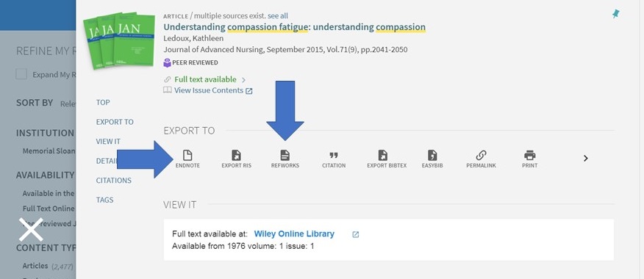Close the record overlay with white X
This screenshot has width=644, height=279.
[x=31, y=229]
